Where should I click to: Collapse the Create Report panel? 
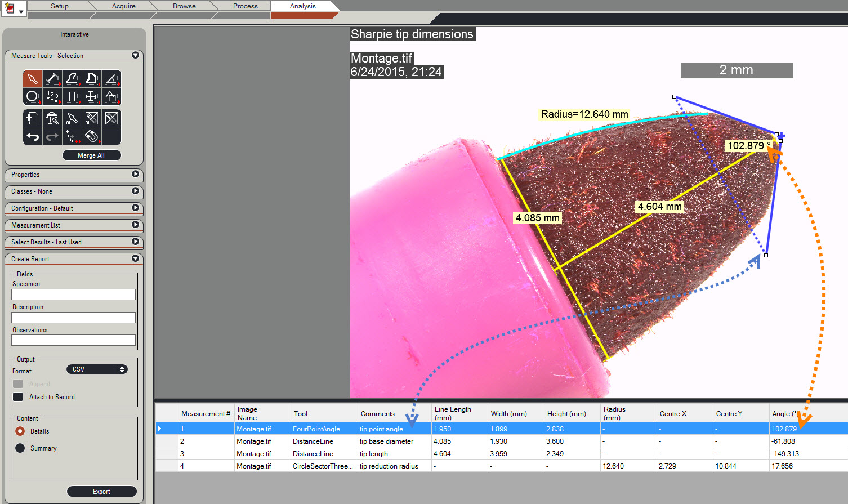pos(135,258)
